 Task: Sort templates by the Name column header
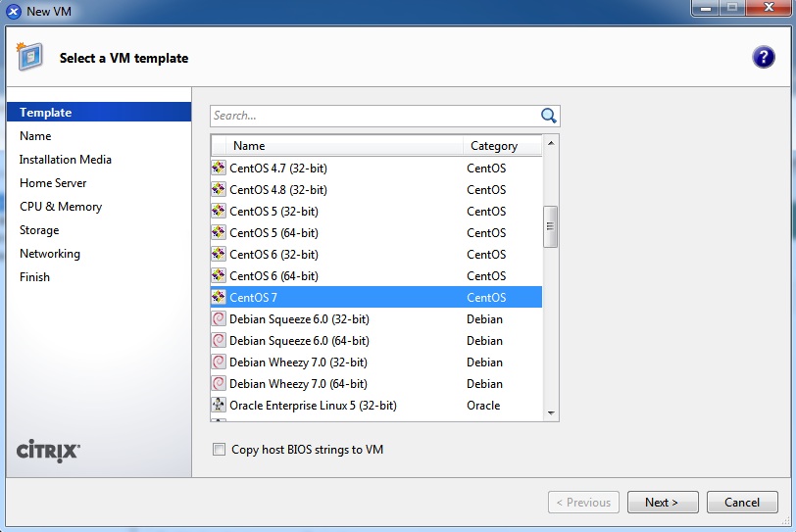[x=345, y=146]
